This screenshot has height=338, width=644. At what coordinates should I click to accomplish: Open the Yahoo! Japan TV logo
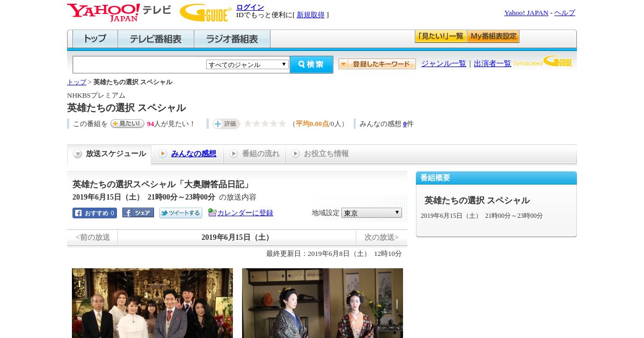click(119, 12)
